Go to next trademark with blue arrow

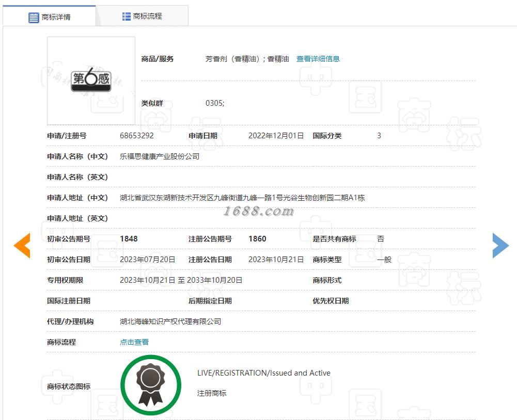(501, 246)
